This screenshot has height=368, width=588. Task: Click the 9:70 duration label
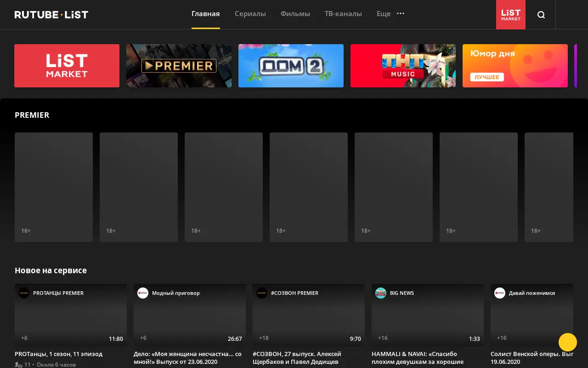click(356, 339)
